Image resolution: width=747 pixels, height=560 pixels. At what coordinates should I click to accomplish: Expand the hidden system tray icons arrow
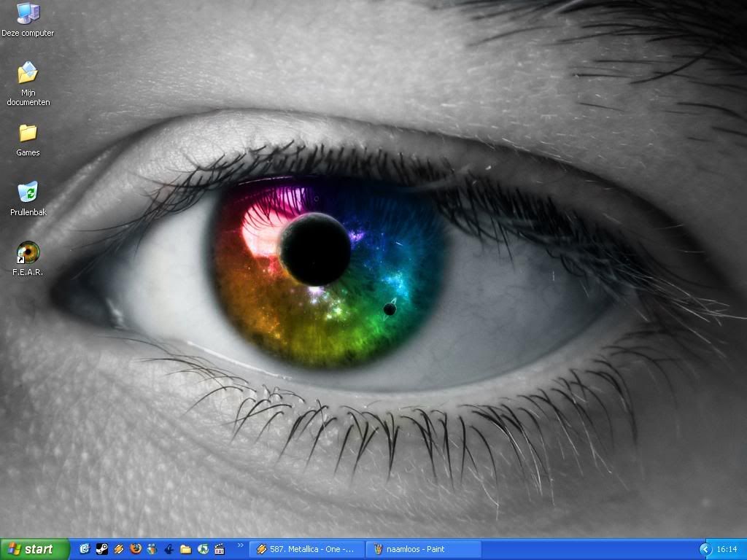[x=705, y=550]
